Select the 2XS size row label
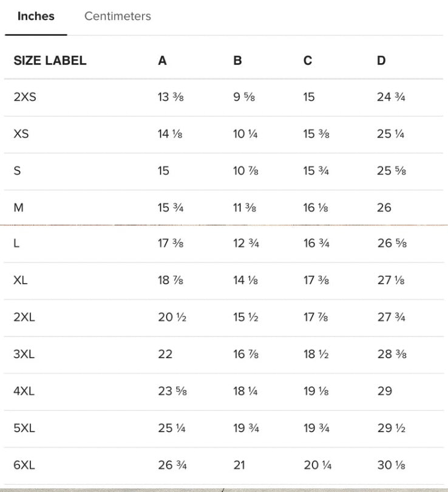448x492 pixels. pyautogui.click(x=25, y=97)
